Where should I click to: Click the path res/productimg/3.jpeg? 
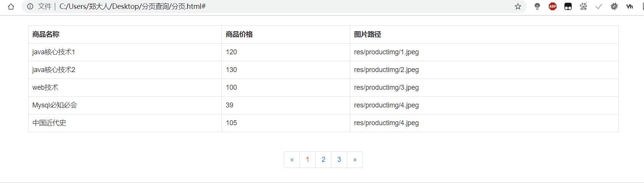pyautogui.click(x=386, y=87)
